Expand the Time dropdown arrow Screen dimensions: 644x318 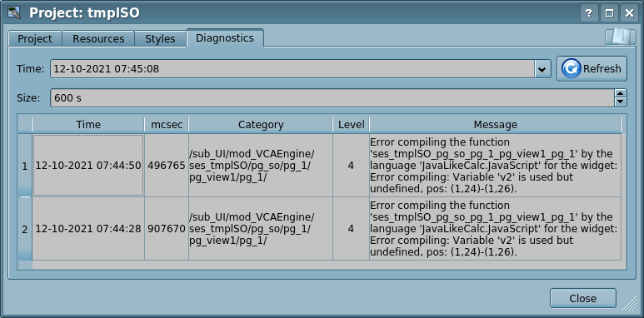(542, 69)
